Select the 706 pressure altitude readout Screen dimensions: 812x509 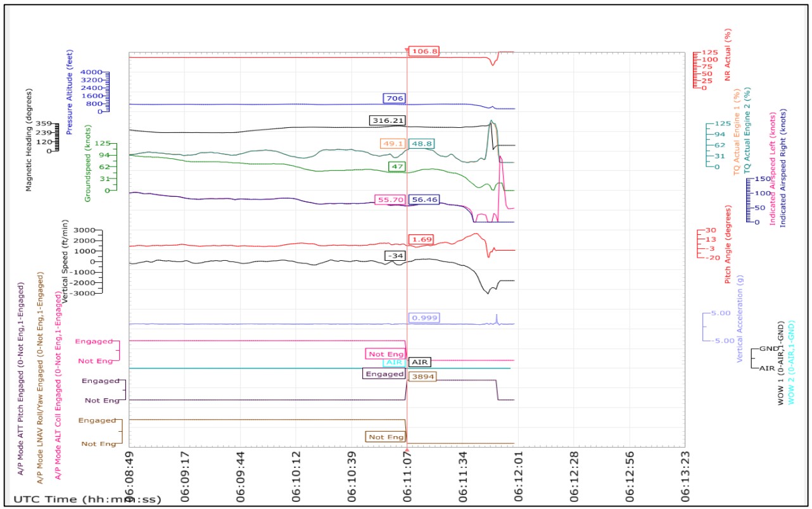(394, 98)
